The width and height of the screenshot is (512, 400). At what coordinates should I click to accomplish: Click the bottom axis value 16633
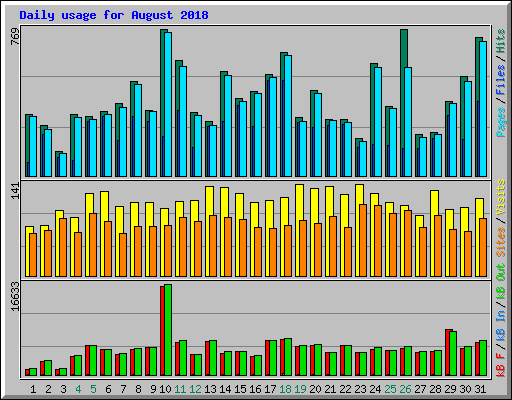(x=15, y=296)
